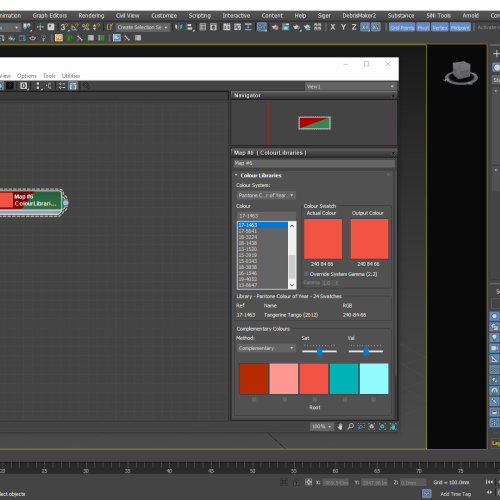Viewport: 500px width, 500px height.
Task: Click the colour list scroll-down arrow
Action: pos(292,285)
